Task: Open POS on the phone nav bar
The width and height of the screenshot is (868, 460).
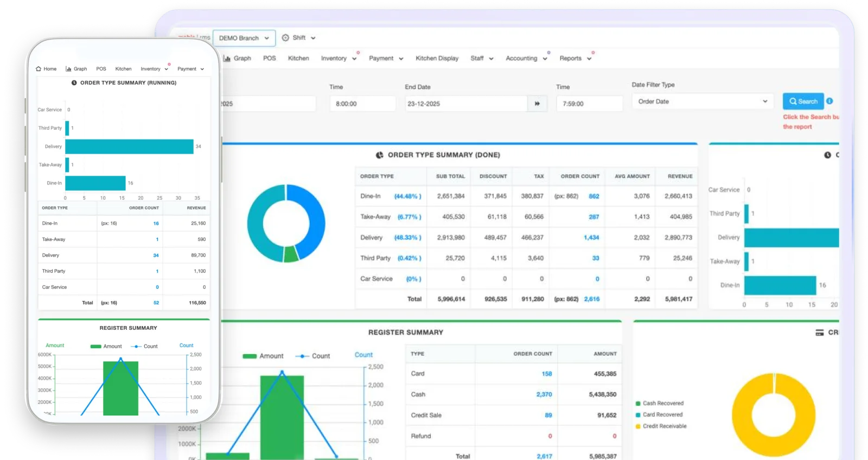Action: pos(101,69)
